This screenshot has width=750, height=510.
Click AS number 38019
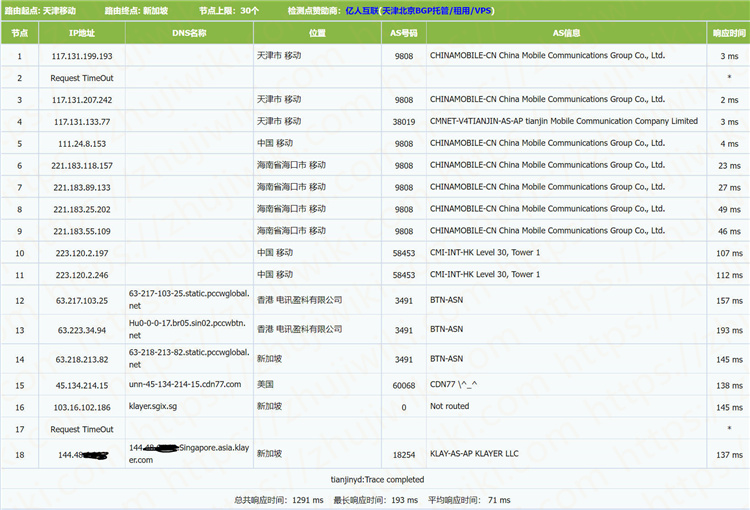403,122
